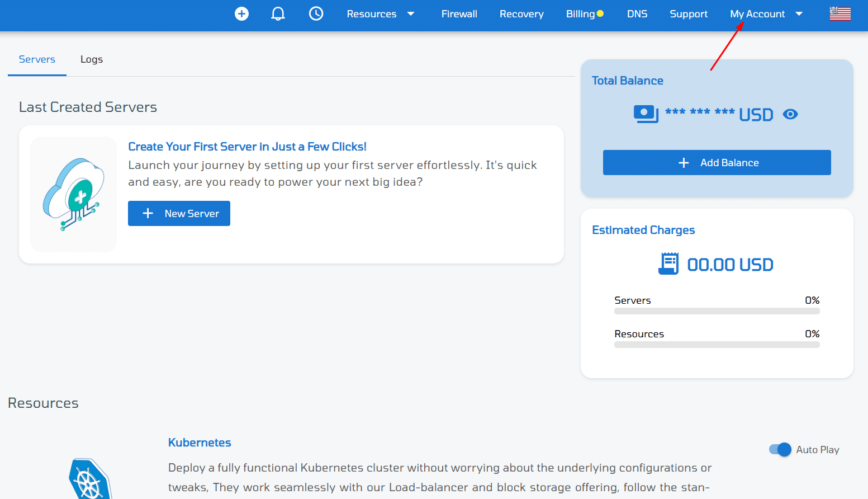The height and width of the screenshot is (499, 868).
Task: Open the Support page
Action: [689, 13]
